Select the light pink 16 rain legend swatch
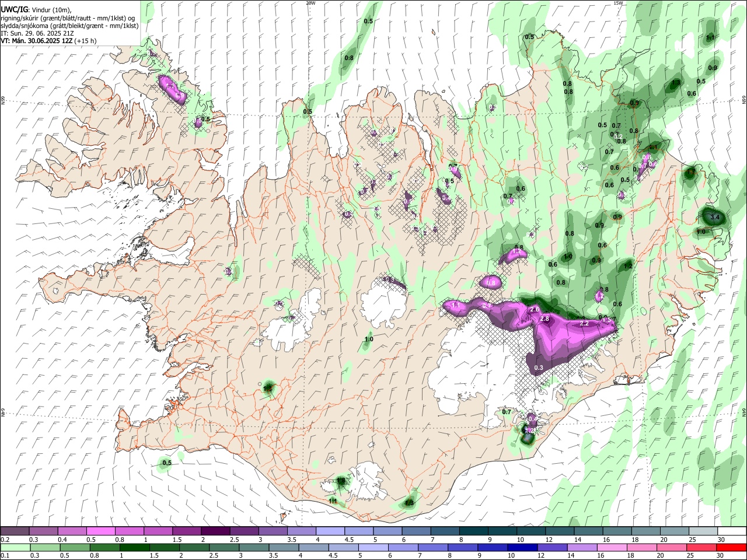The image size is (747, 560). coord(611,548)
